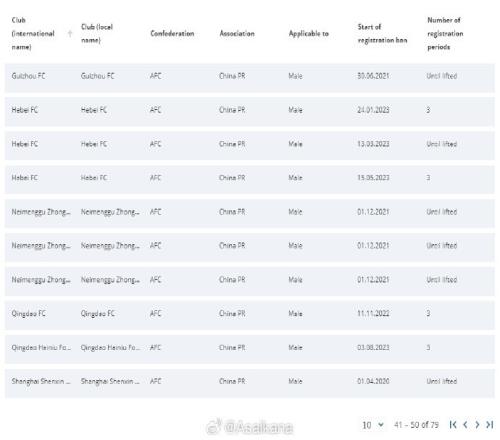The height and width of the screenshot is (440, 500).
Task: Sort by Club (local name) column header
Action: [x=97, y=33]
